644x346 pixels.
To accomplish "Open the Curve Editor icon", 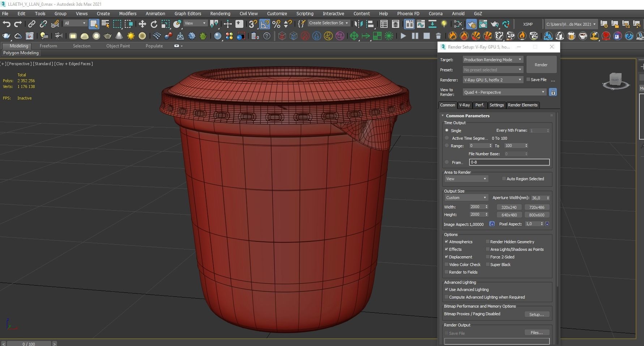I will [421, 24].
